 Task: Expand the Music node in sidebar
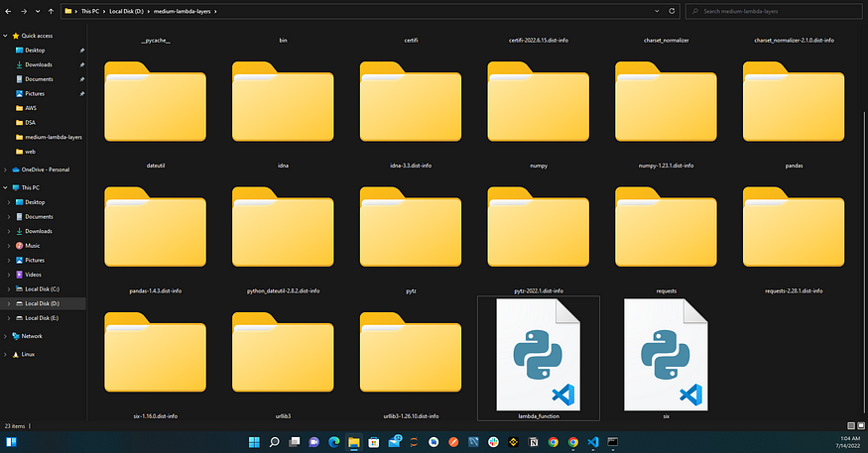point(9,246)
